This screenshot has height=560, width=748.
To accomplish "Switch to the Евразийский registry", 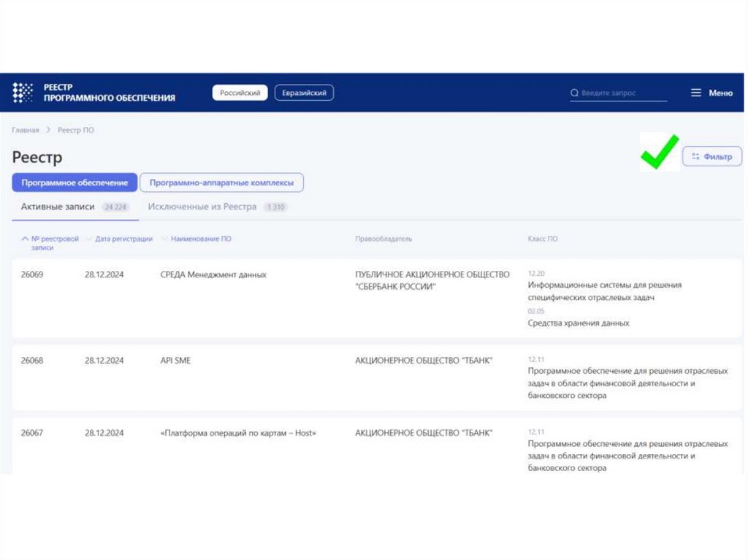I will pos(304,93).
